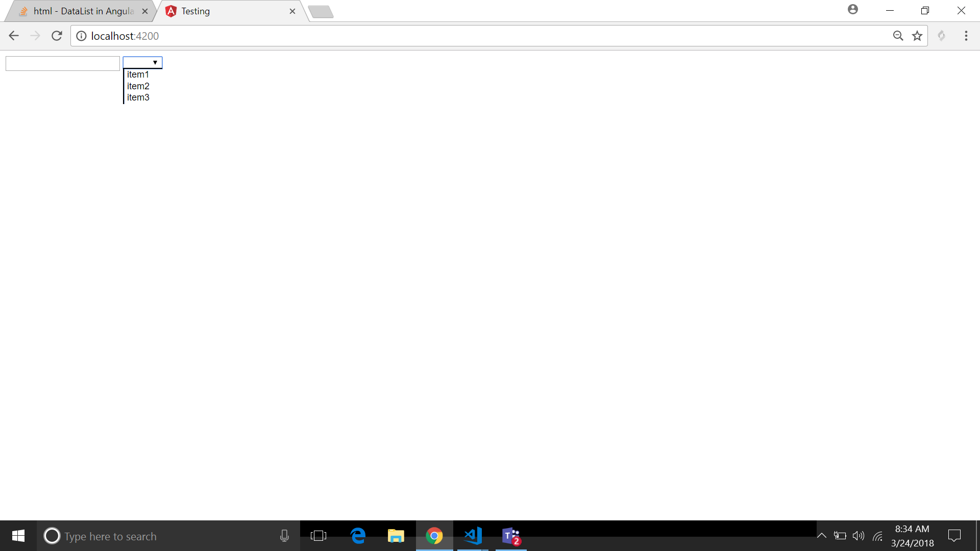Screen dimensions: 980x551
Task: Bookmark this page with the star icon
Action: [x=917, y=36]
